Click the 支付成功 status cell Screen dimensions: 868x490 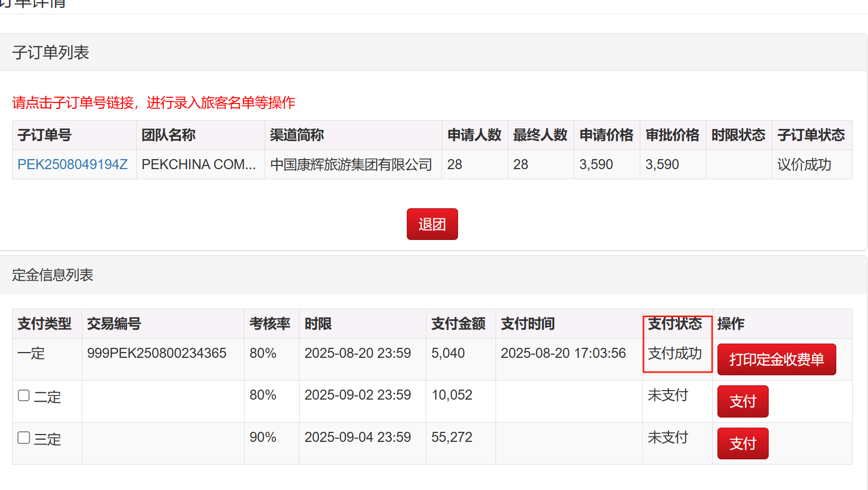[x=675, y=353]
